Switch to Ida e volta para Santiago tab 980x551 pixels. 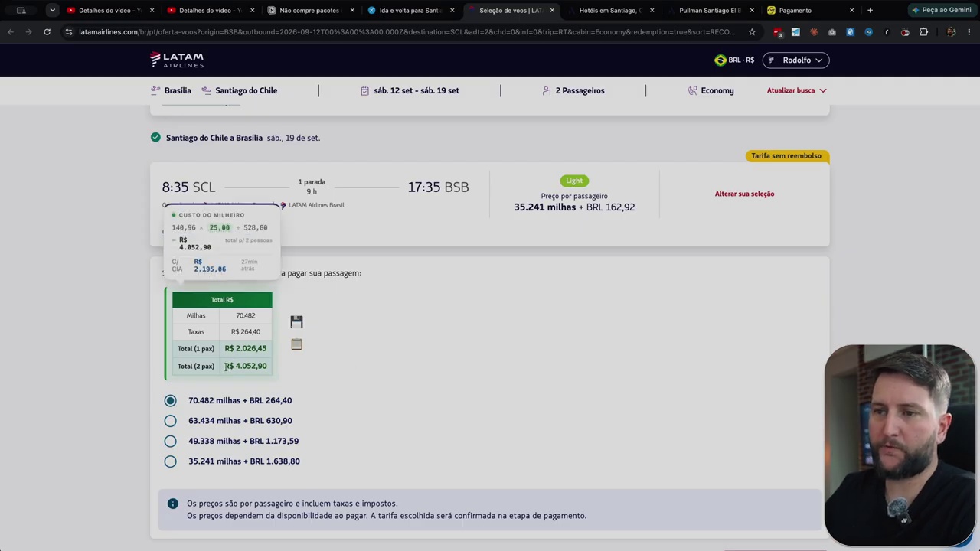click(412, 10)
